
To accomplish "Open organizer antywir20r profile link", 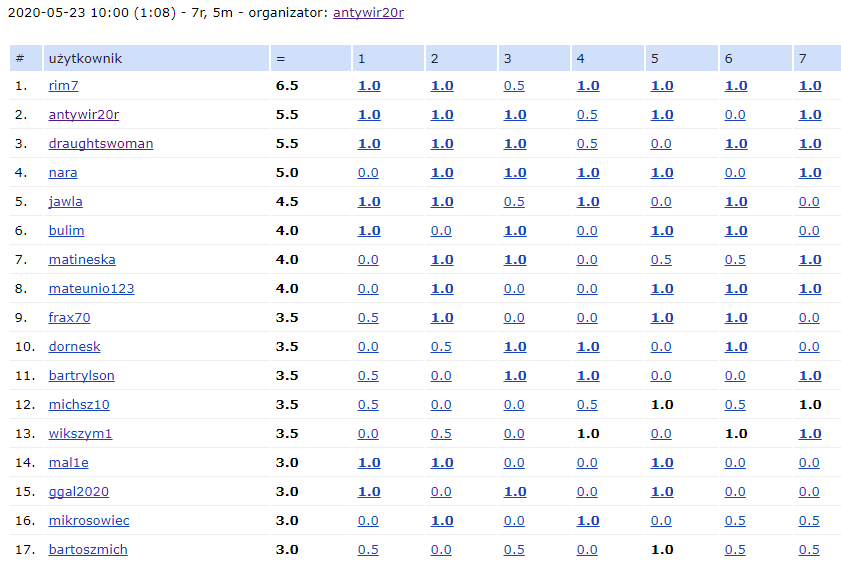I will coord(368,13).
